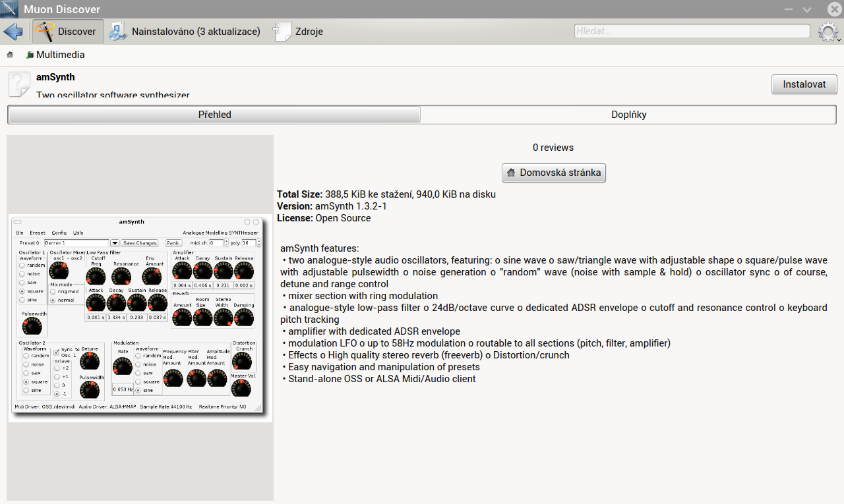Click the "amSynth" application title

55,77
